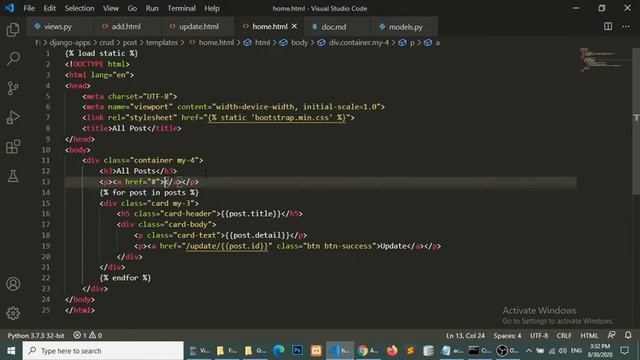Switch to the add.html tab

click(x=127, y=27)
